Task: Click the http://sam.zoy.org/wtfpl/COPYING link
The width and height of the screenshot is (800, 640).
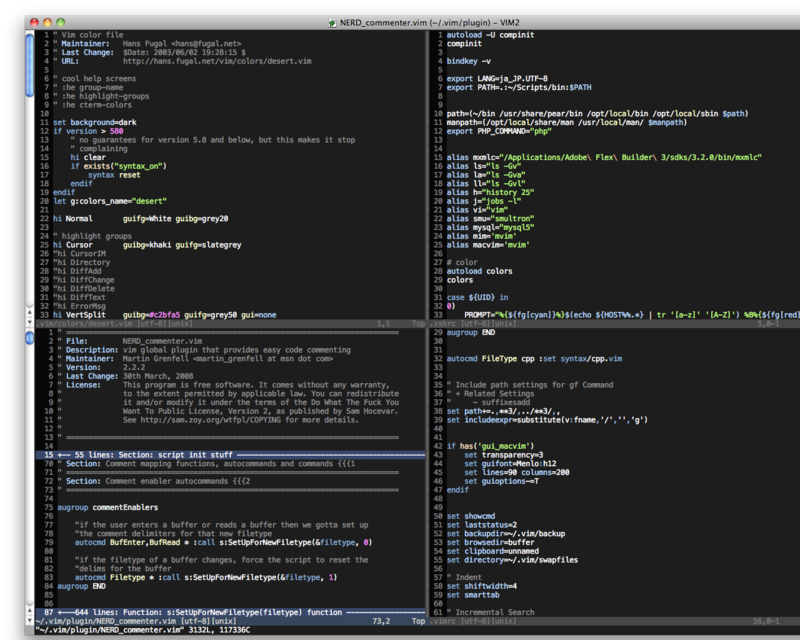Action: click(211, 420)
